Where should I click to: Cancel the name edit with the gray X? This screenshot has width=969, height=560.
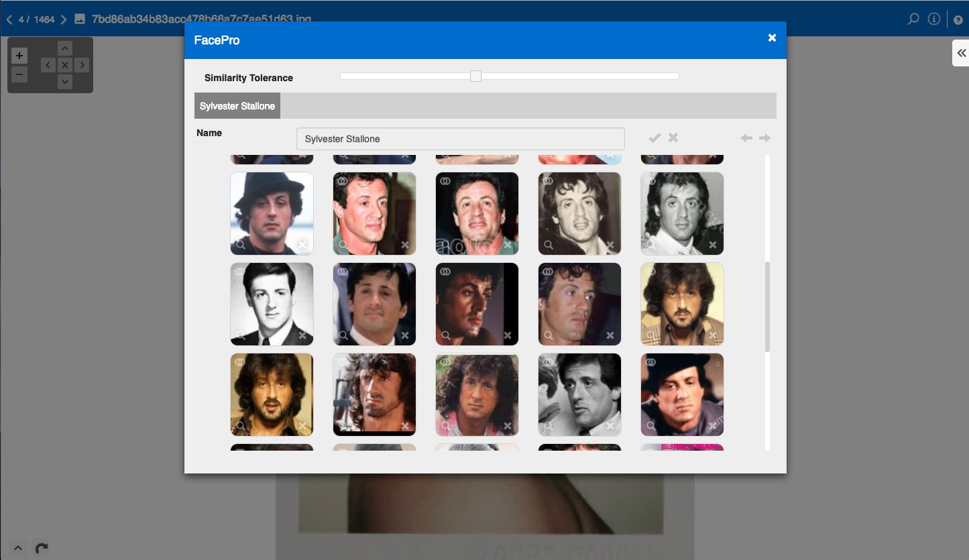673,137
